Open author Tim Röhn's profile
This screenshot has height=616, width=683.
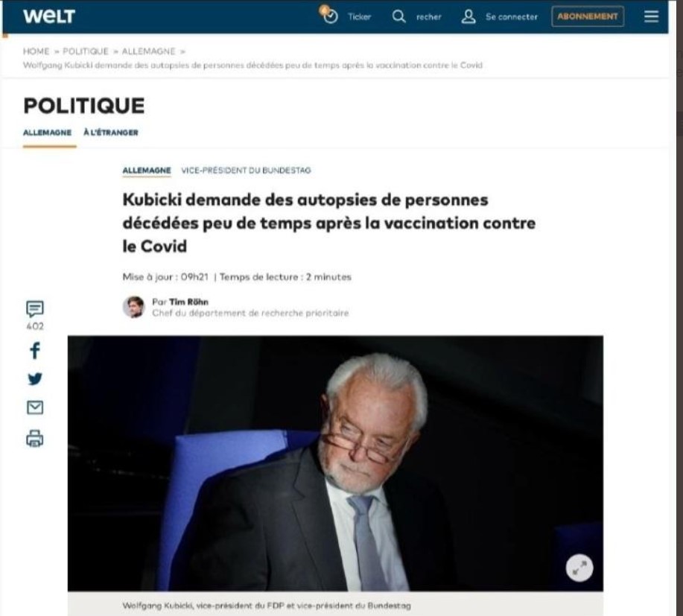188,302
